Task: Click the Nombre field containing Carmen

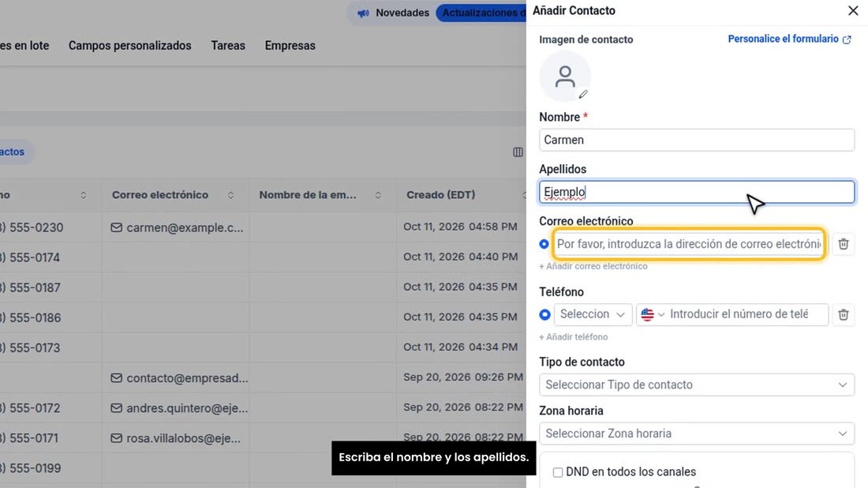Action: click(697, 140)
